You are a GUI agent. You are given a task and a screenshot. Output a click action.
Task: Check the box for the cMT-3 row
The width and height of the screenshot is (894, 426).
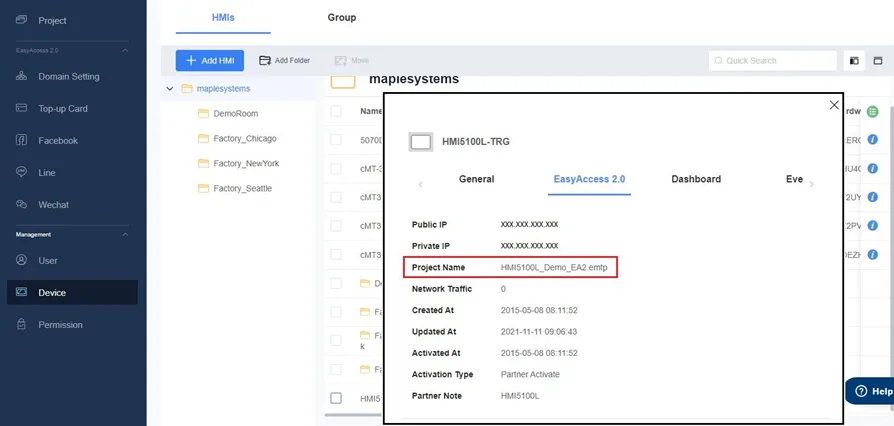pos(336,169)
